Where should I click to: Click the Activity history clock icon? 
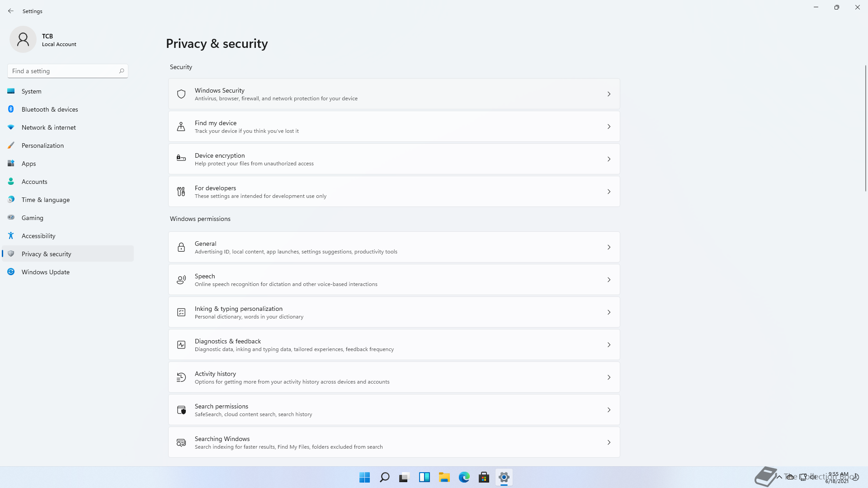(181, 377)
